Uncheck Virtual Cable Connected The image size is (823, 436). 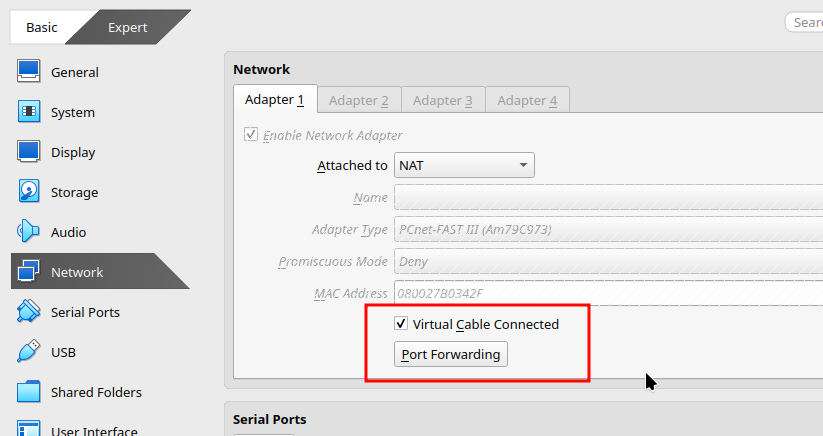(401, 324)
